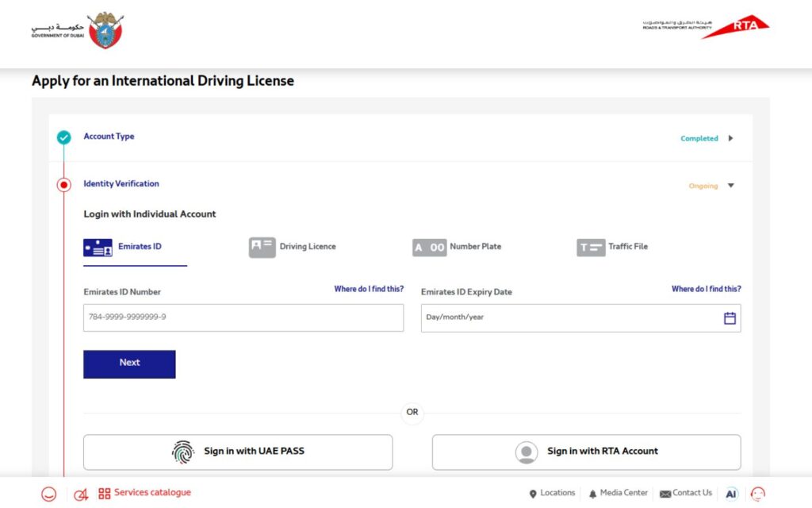The width and height of the screenshot is (812, 508).
Task: Select the Identity Verification ongoing radio indicator
Action: tap(64, 184)
